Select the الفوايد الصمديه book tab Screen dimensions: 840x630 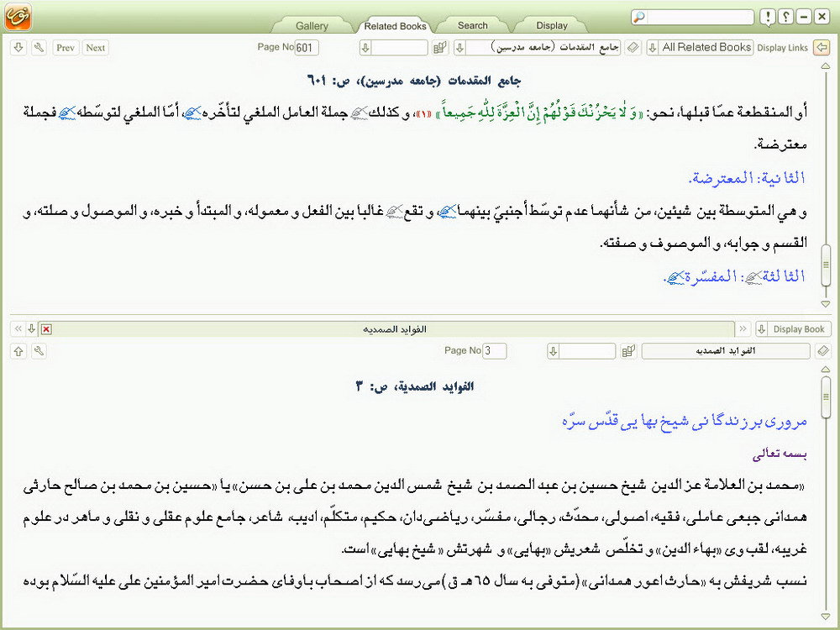click(x=394, y=329)
